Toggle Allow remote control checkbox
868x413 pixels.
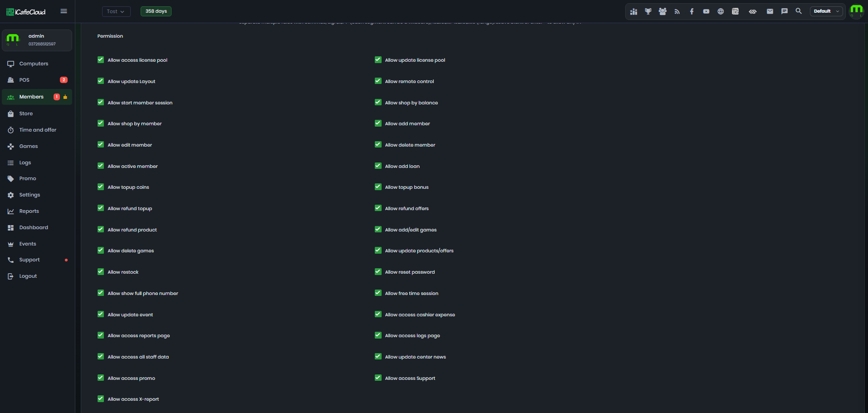pos(378,81)
